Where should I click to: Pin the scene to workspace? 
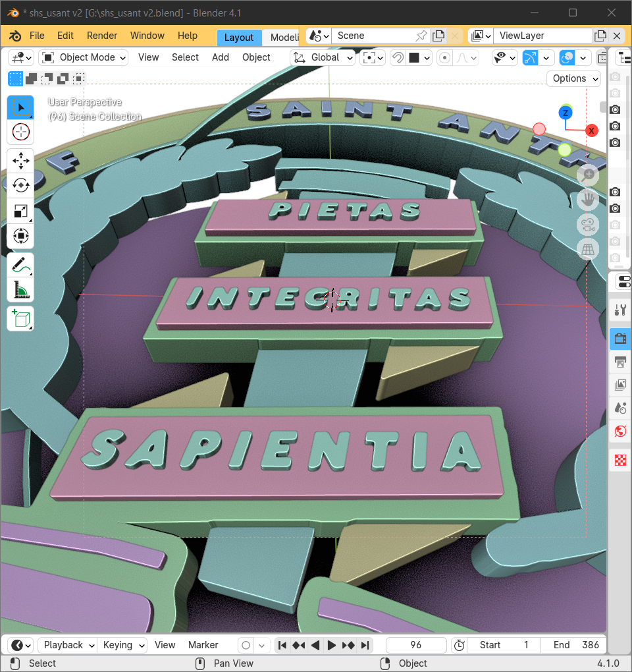click(421, 36)
